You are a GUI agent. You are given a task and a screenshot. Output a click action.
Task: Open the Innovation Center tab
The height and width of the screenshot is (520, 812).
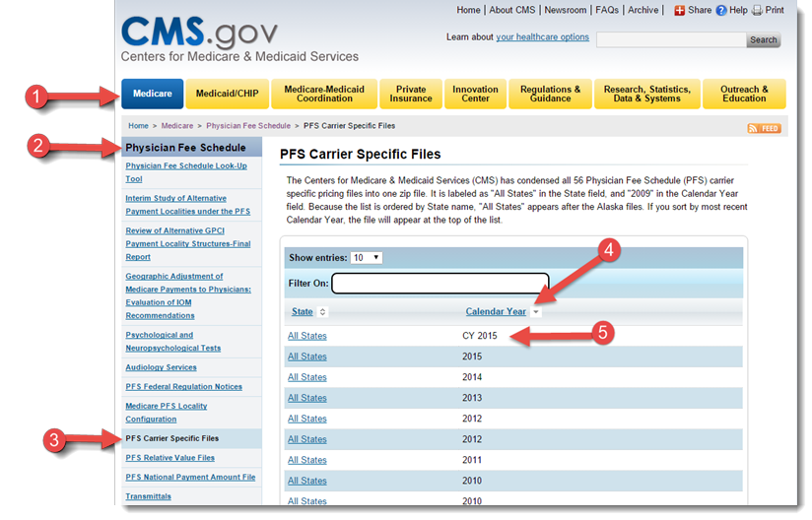point(475,94)
